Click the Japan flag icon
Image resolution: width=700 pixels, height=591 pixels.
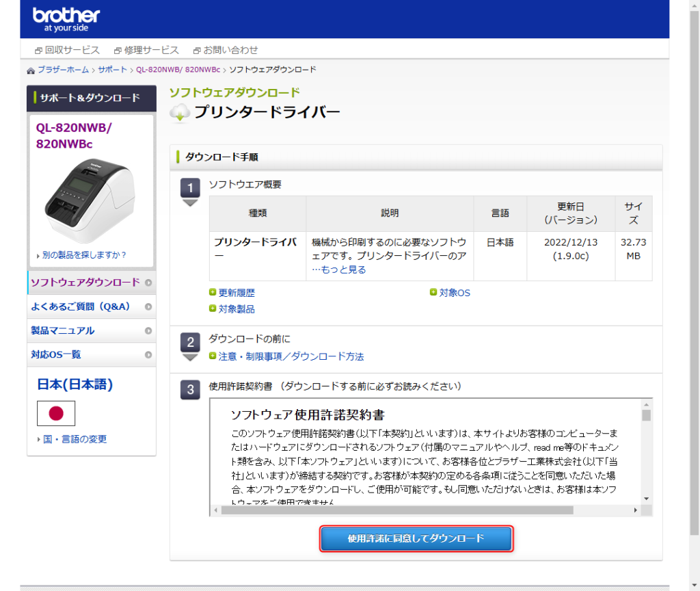tap(56, 413)
